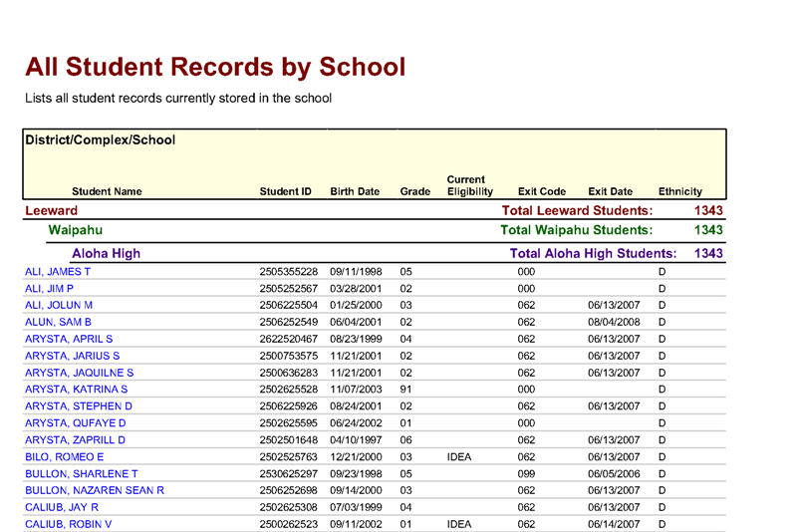Click the report description subtitle text
Image resolution: width=796 pixels, height=532 pixels.
pos(178,98)
